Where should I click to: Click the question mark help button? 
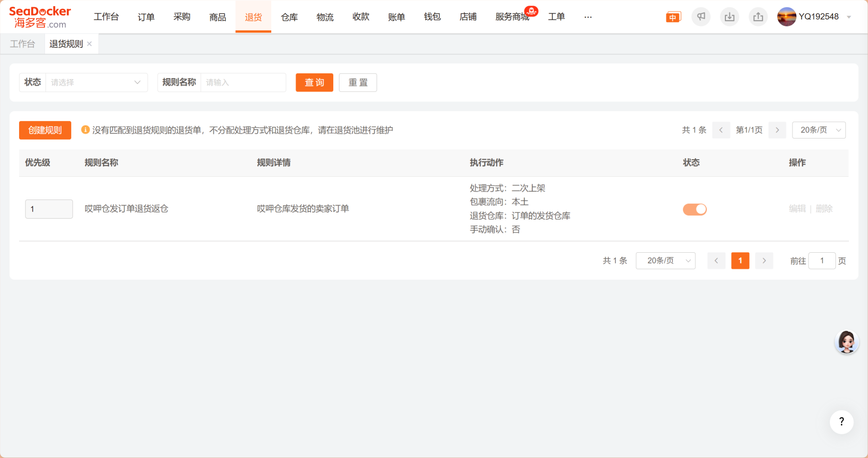tap(841, 422)
